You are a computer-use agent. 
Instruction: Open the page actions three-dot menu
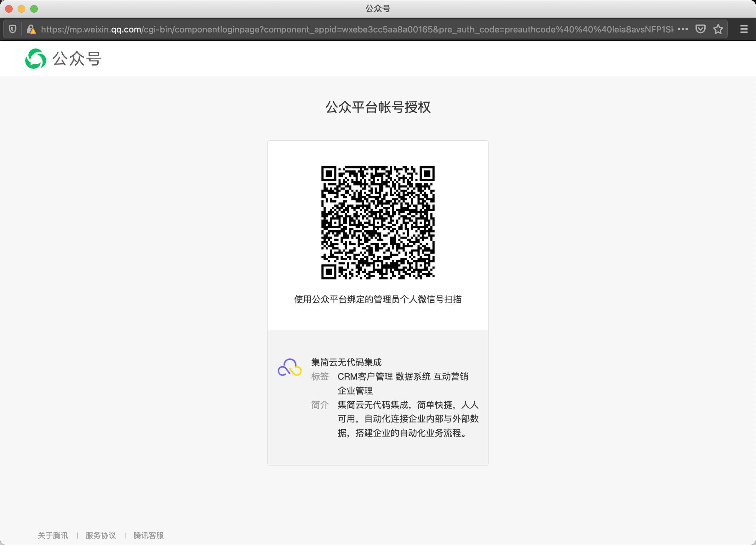[683, 29]
